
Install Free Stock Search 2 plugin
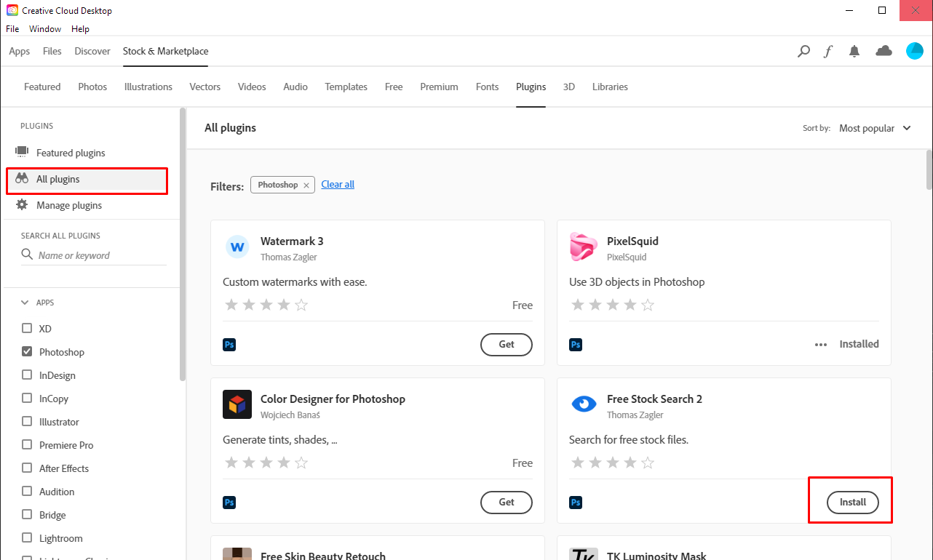852,502
